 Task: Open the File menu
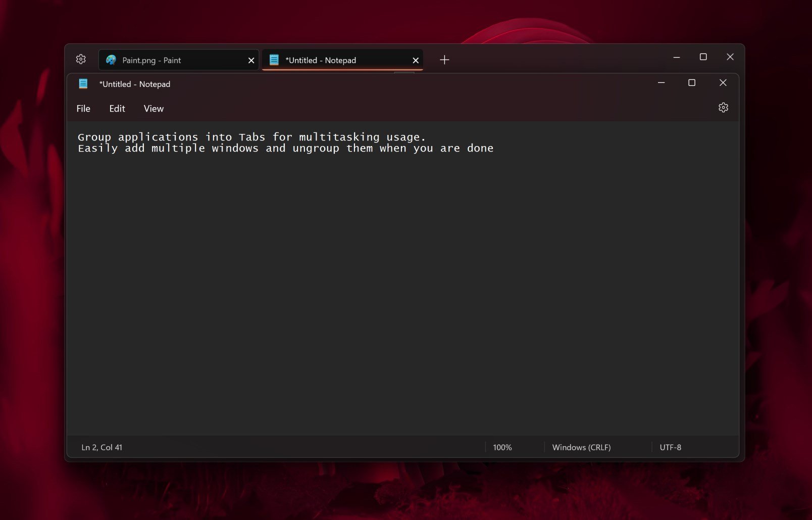(x=83, y=109)
